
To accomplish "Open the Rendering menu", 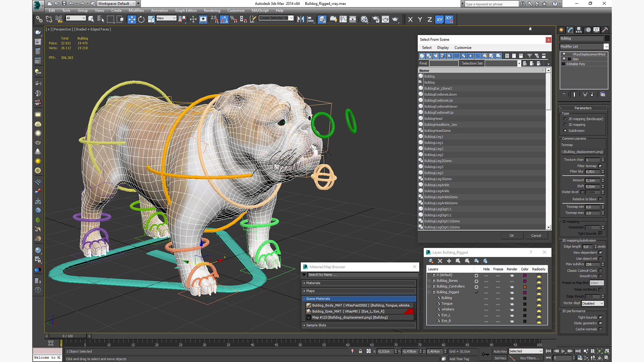I will [x=212, y=10].
